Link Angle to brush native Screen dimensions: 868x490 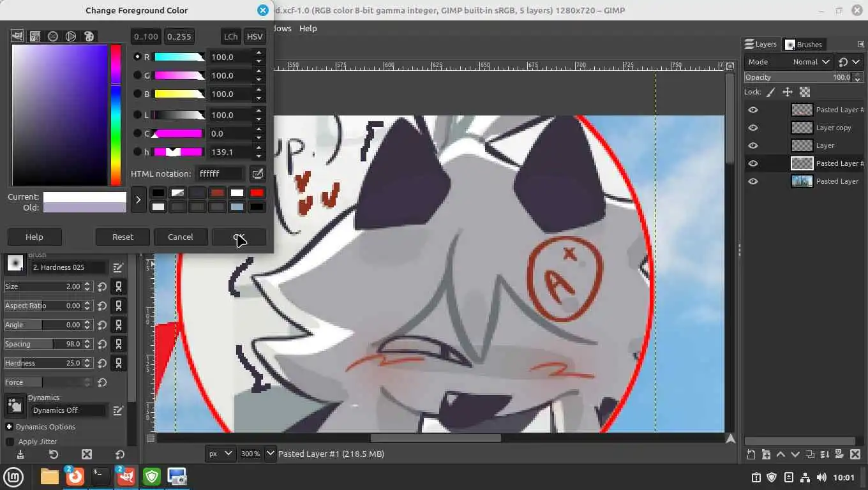tap(118, 325)
